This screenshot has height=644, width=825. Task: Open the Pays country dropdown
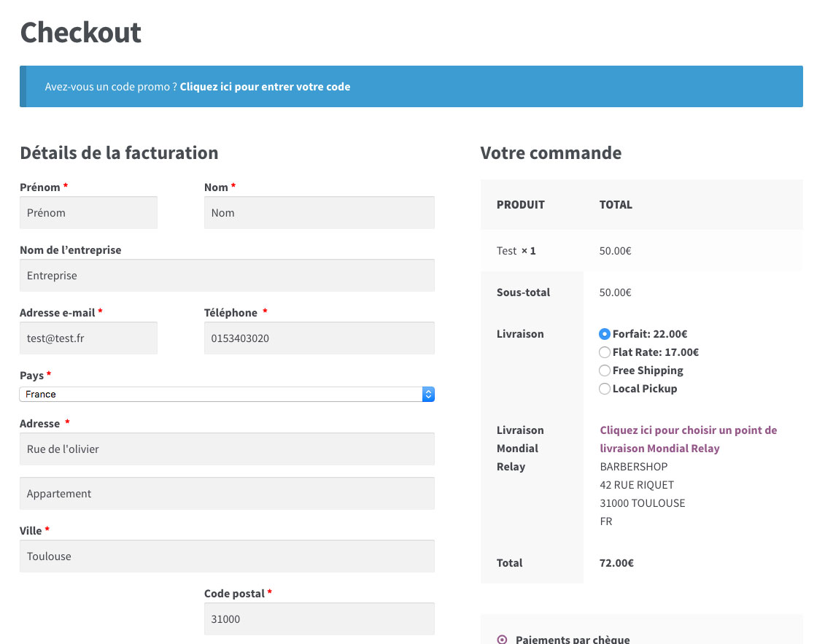[219, 394]
